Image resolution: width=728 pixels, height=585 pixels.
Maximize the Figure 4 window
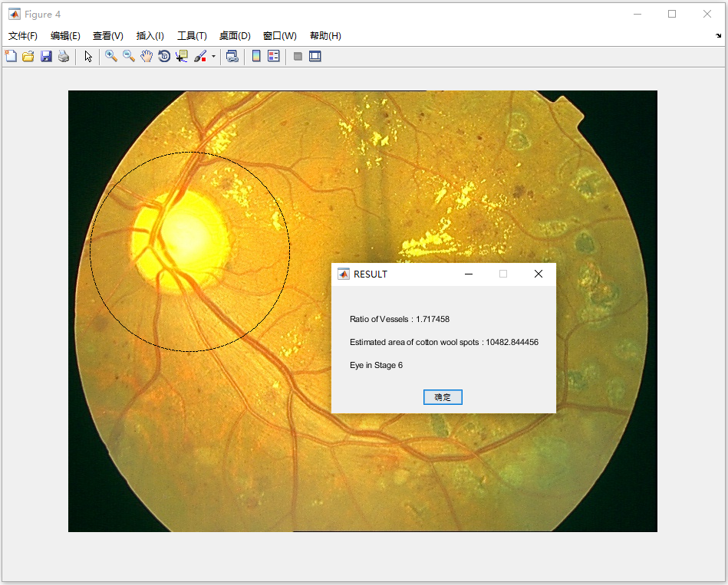coord(672,15)
